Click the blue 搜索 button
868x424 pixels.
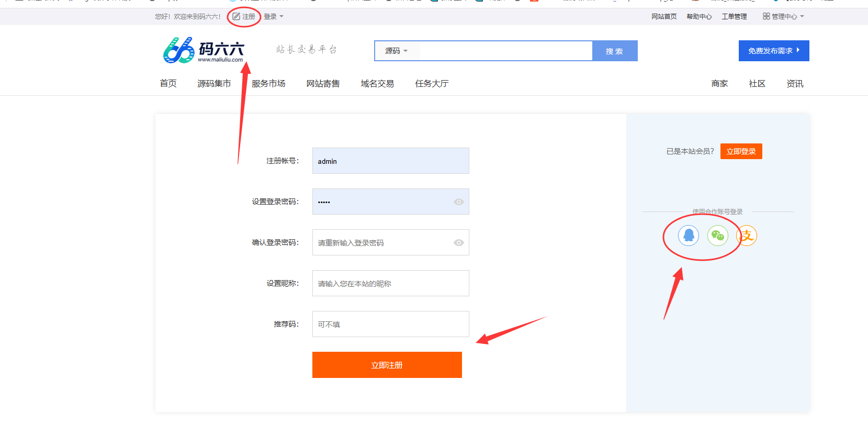614,51
